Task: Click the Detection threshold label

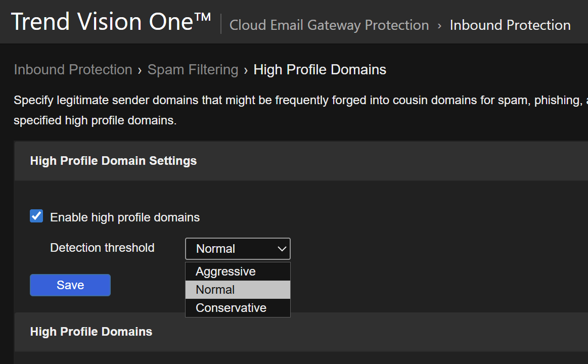Action: (x=102, y=248)
